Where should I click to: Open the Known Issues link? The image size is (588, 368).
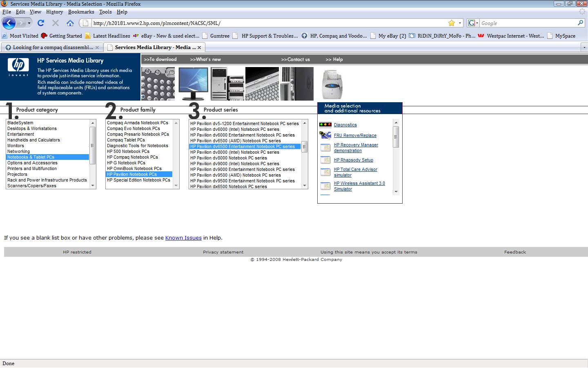pyautogui.click(x=183, y=238)
